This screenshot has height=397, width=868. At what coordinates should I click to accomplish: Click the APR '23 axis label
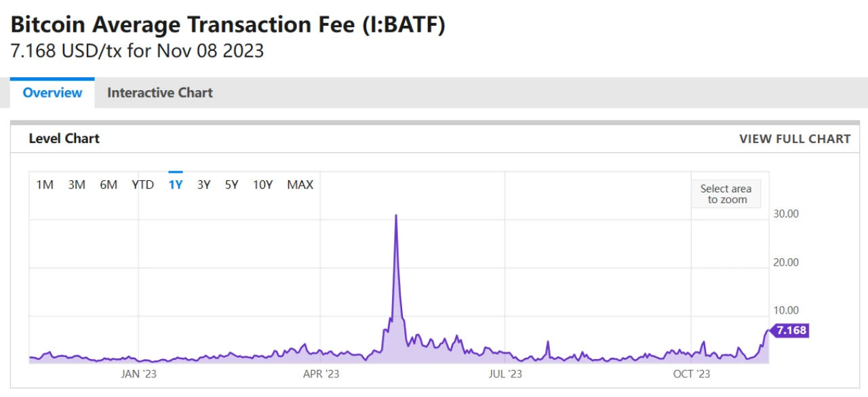[321, 373]
